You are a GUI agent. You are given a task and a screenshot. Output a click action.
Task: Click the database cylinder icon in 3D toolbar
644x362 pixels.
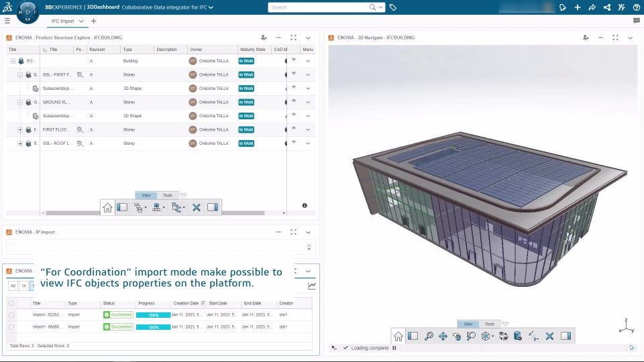tap(517, 336)
